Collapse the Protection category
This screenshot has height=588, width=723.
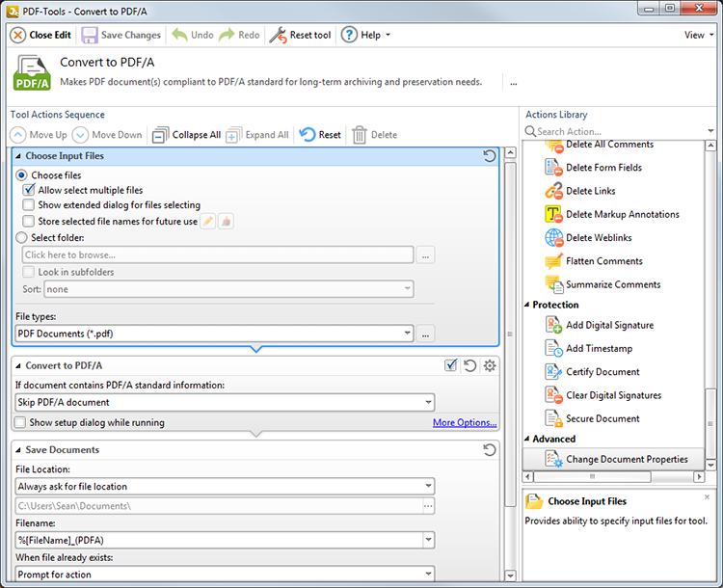[527, 305]
